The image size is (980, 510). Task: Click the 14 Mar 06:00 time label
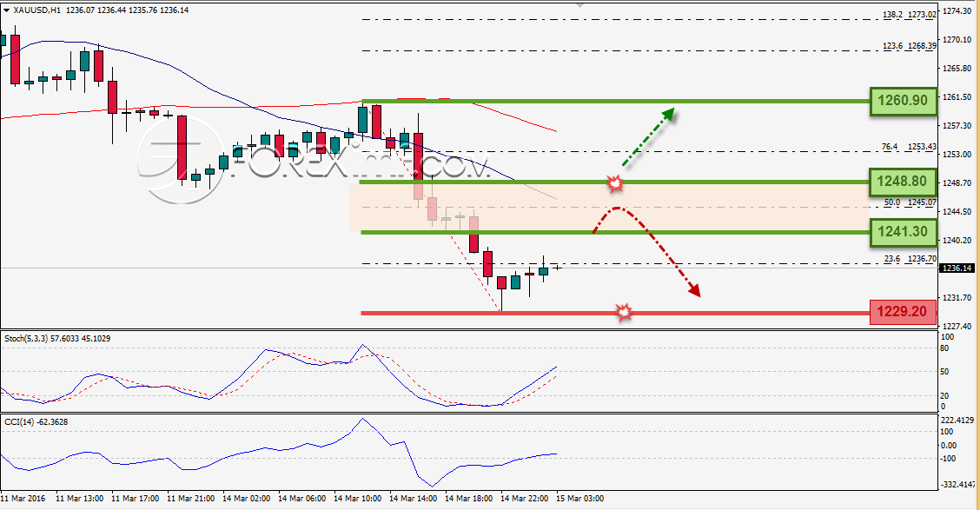301,498
